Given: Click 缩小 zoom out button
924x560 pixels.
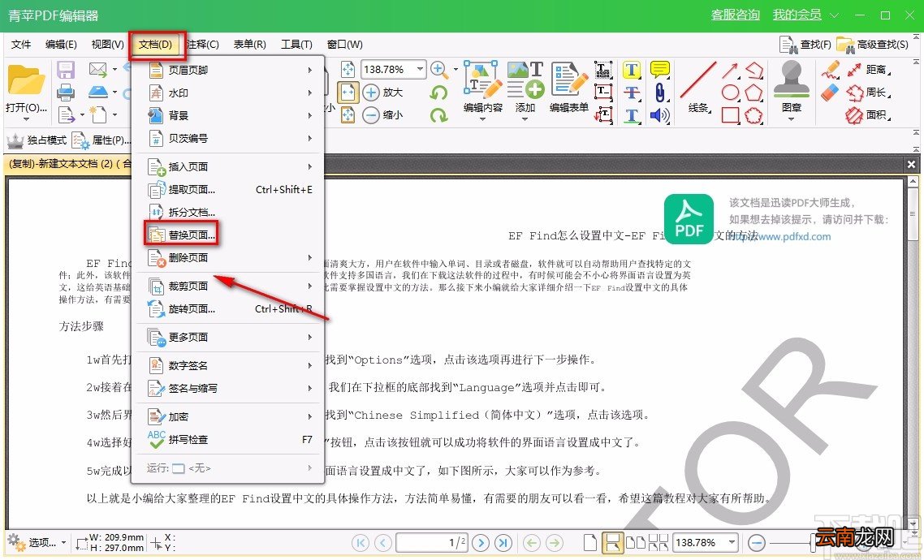Looking at the screenshot, I should (382, 114).
